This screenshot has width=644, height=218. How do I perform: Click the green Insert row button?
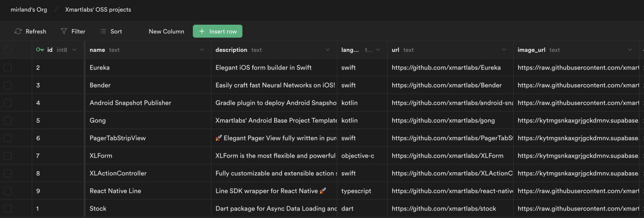[x=218, y=31]
